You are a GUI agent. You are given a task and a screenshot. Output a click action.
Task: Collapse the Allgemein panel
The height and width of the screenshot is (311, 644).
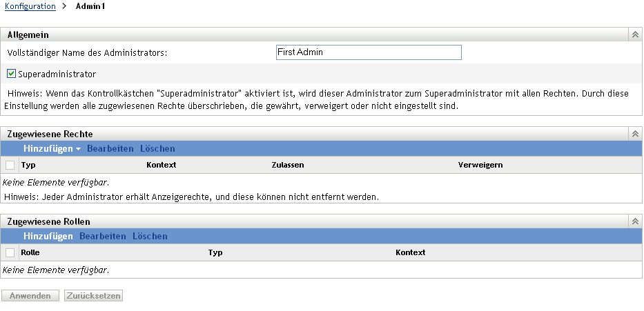[634, 34]
